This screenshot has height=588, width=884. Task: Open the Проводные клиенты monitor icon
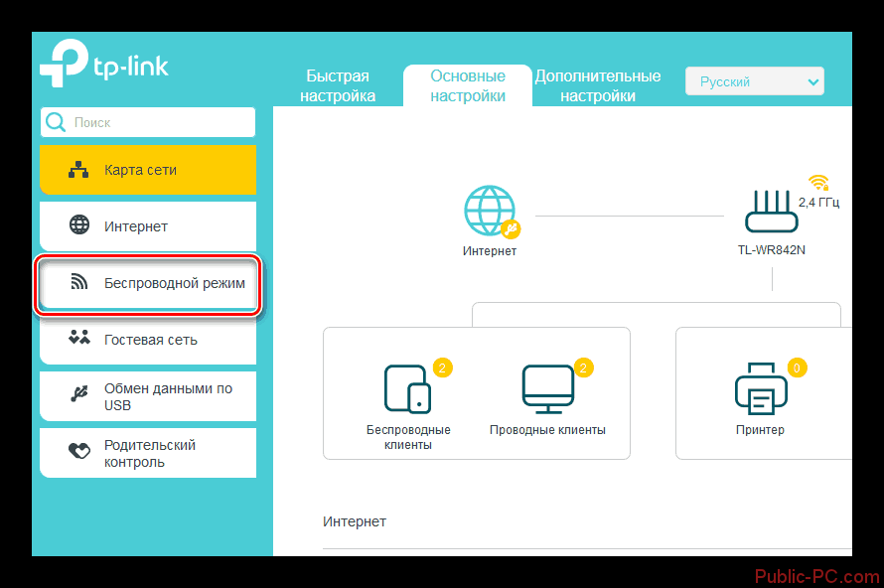[x=547, y=388]
